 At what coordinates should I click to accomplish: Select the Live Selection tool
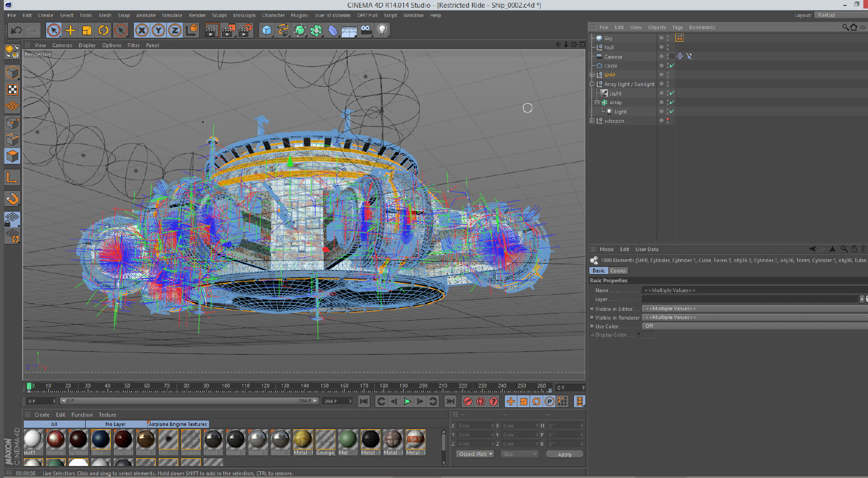[x=54, y=30]
